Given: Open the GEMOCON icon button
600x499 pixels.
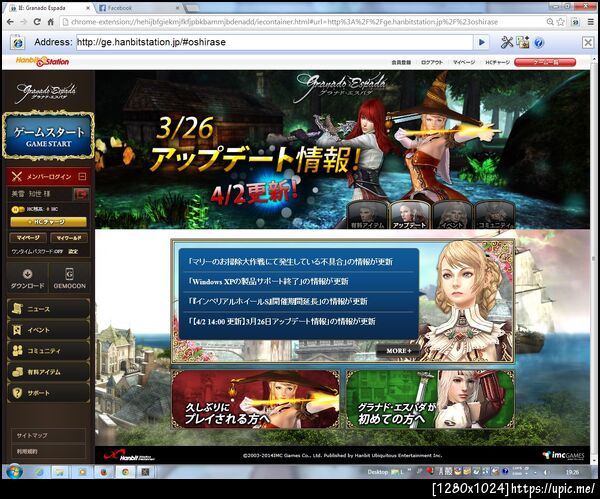Looking at the screenshot, I should pos(70,278).
